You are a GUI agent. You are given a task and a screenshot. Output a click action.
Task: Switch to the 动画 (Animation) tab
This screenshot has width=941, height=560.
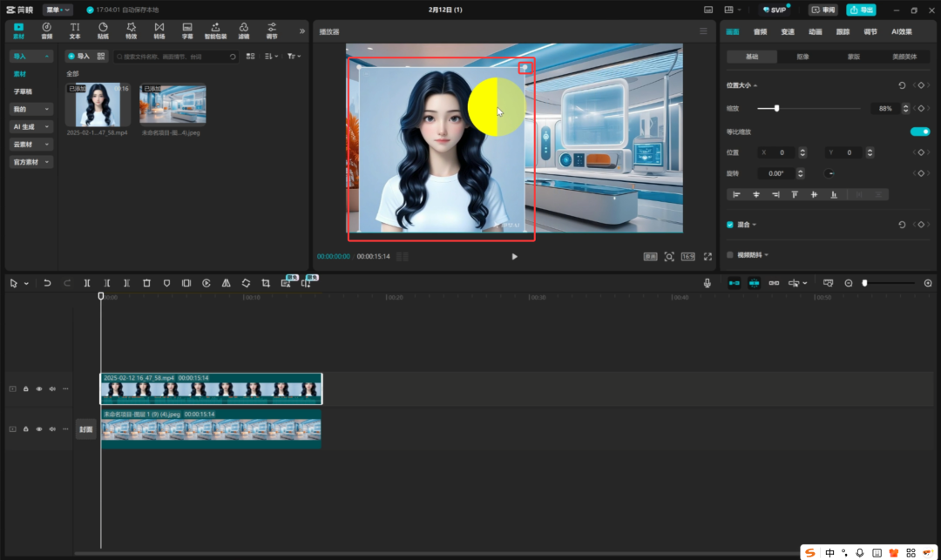pyautogui.click(x=815, y=31)
